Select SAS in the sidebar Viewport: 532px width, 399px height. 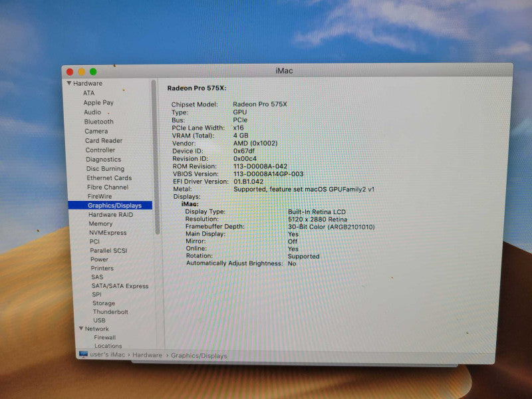click(x=97, y=277)
